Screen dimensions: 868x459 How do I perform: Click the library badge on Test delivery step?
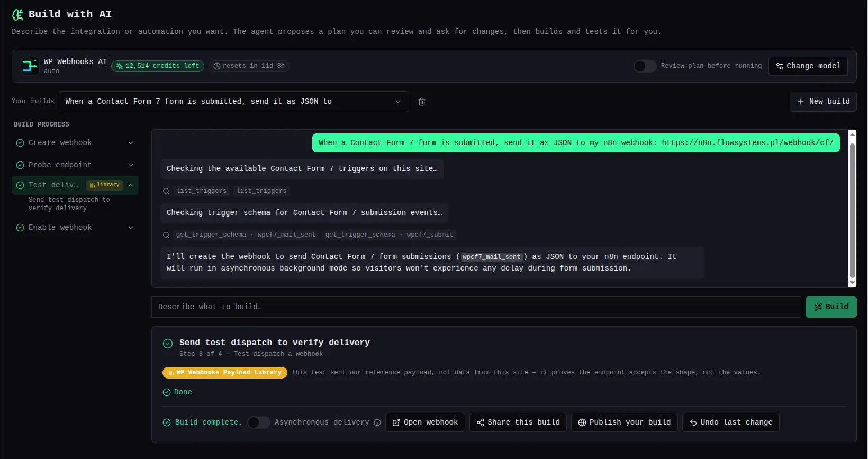click(x=104, y=185)
